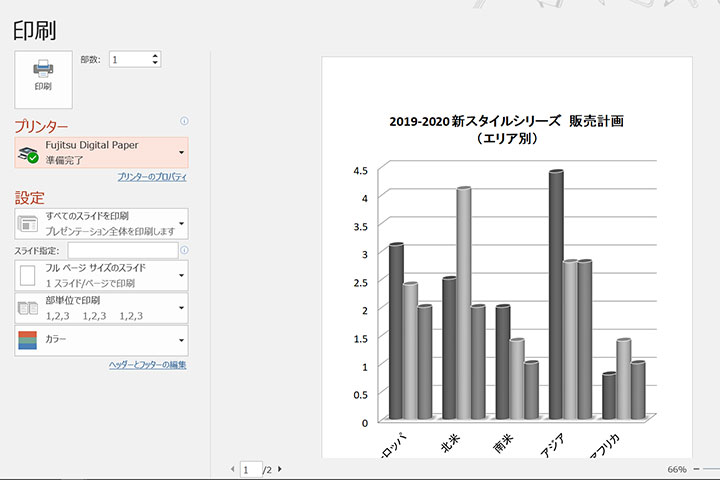Viewport: 720px width, 480px height.
Task: Click the 部単位で印刷 collate icon
Action: pyautogui.click(x=28, y=307)
